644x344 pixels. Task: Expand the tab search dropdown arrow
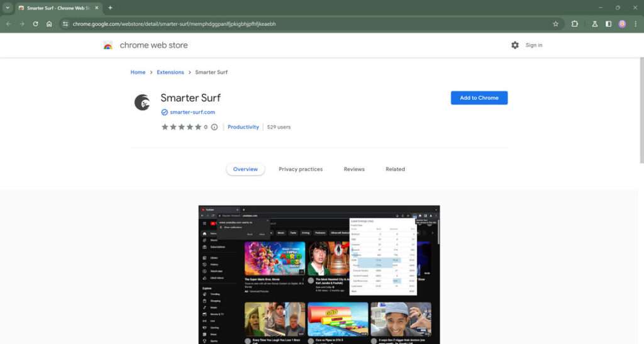click(x=8, y=8)
